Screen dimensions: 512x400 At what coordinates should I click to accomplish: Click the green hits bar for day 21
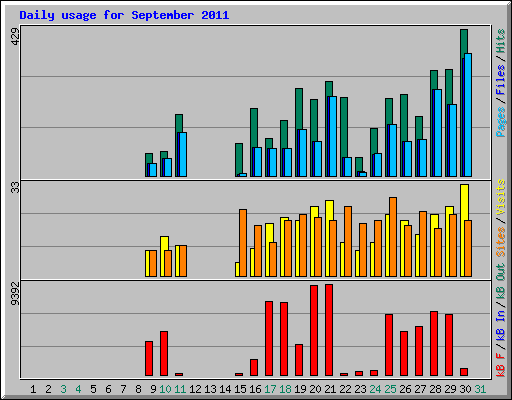pyautogui.click(x=329, y=89)
